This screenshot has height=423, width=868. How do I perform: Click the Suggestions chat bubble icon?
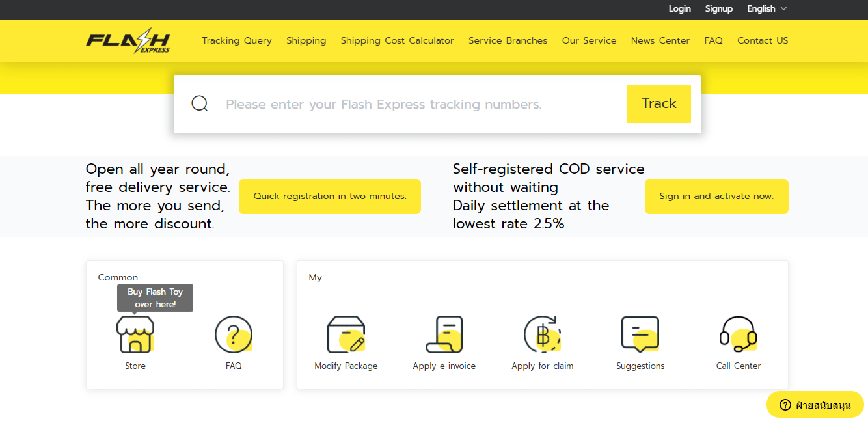tap(640, 334)
